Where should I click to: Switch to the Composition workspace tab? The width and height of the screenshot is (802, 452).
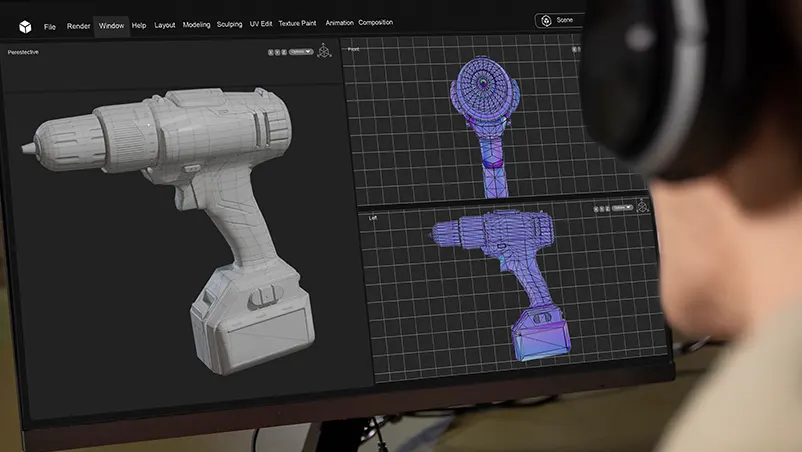(375, 22)
